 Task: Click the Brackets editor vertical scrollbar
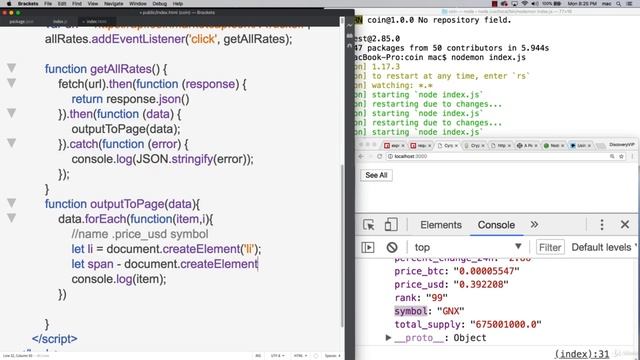tap(342, 245)
